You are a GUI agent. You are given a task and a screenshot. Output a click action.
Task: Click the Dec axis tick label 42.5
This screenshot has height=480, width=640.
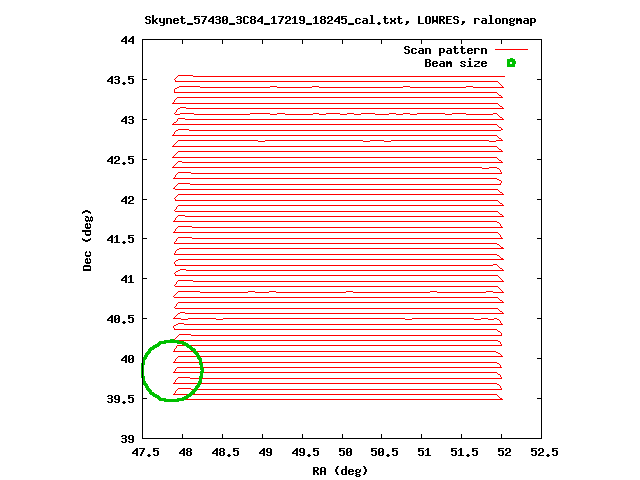[x=120, y=160]
